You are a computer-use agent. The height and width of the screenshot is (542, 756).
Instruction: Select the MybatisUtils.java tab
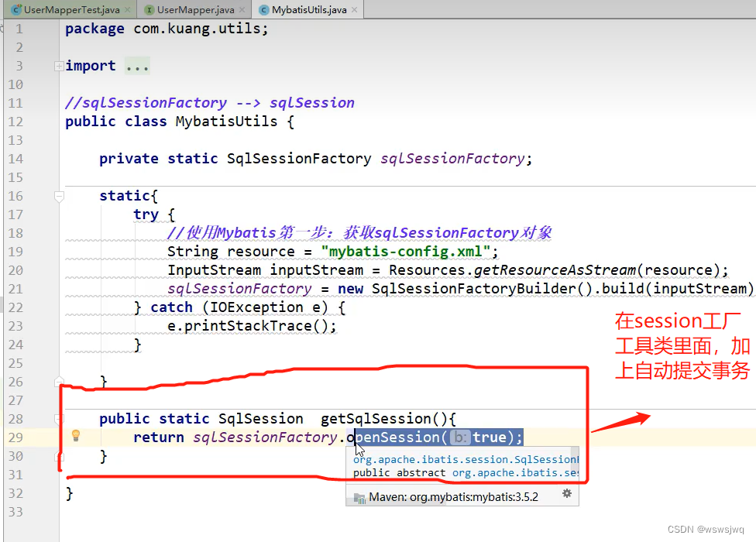pyautogui.click(x=309, y=9)
